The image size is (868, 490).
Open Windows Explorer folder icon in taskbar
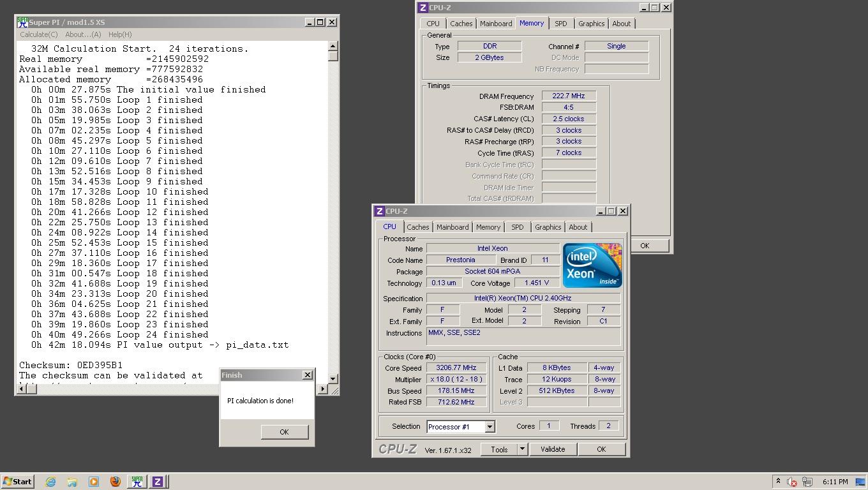pyautogui.click(x=72, y=482)
